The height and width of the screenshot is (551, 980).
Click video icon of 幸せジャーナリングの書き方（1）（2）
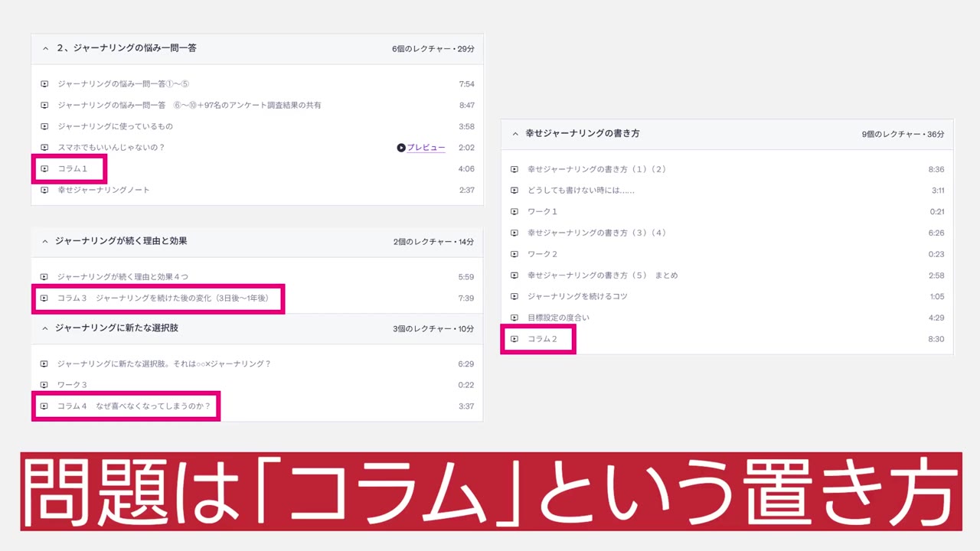tap(514, 169)
